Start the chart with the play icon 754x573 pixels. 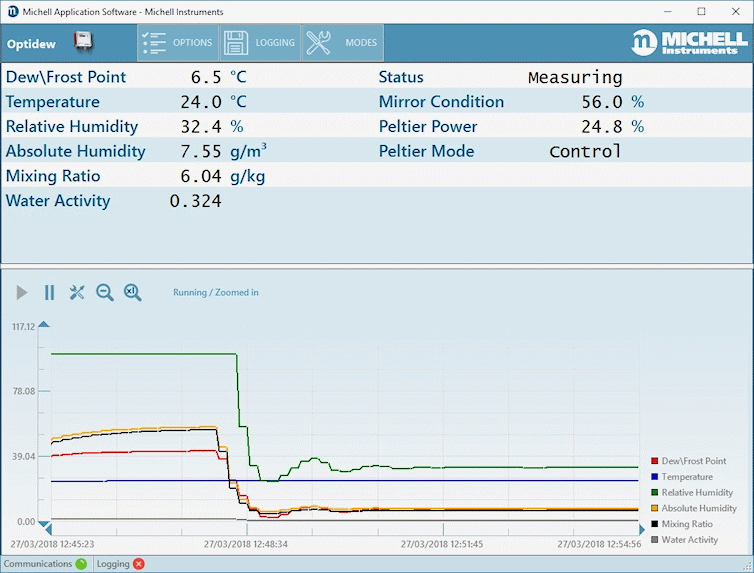click(x=22, y=292)
